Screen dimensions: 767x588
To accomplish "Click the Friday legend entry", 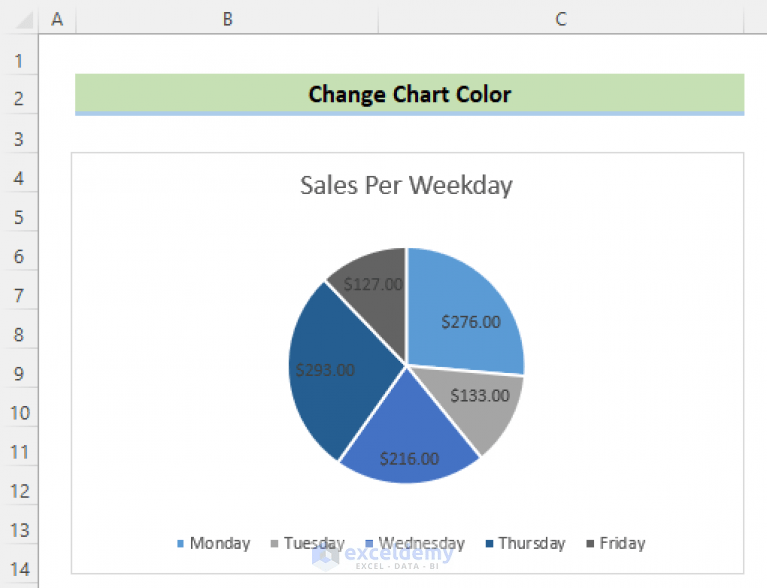I will coord(616,543).
